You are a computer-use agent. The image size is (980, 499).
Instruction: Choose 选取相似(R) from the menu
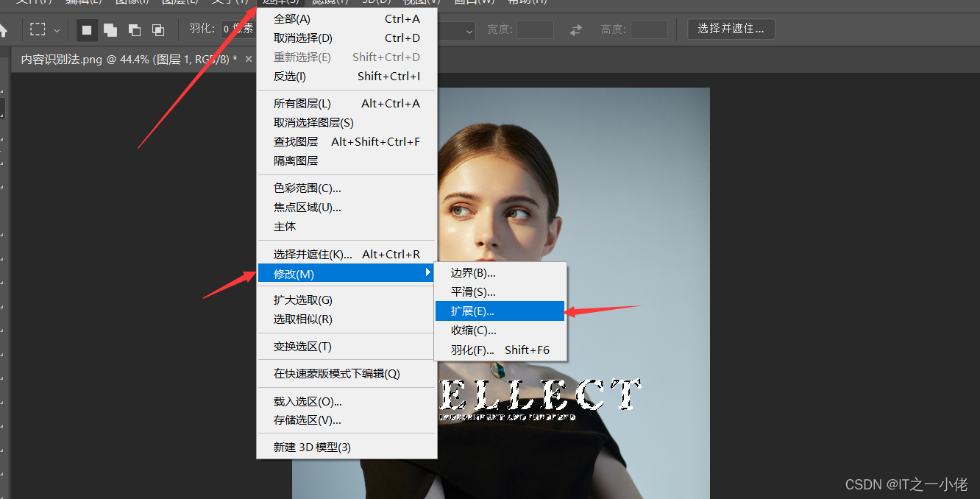pos(347,319)
